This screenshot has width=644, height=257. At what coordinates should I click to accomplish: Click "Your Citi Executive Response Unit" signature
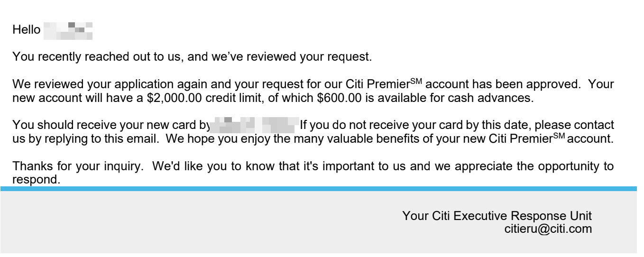coord(497,216)
